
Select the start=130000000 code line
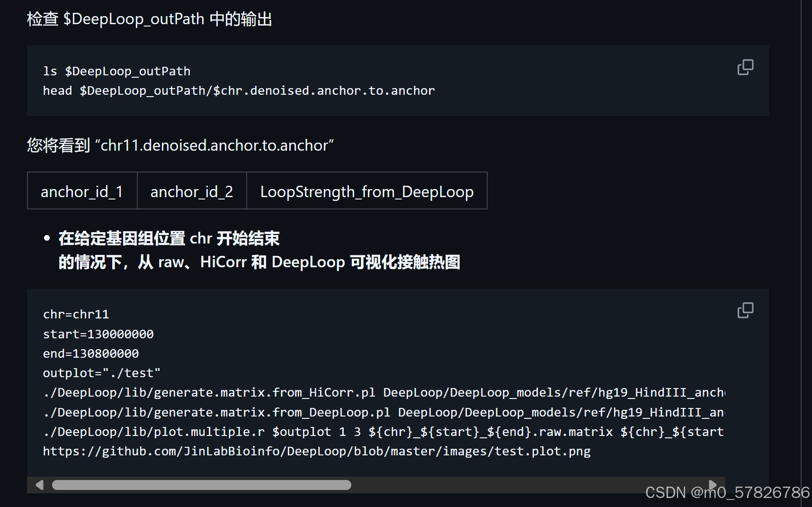tap(98, 334)
